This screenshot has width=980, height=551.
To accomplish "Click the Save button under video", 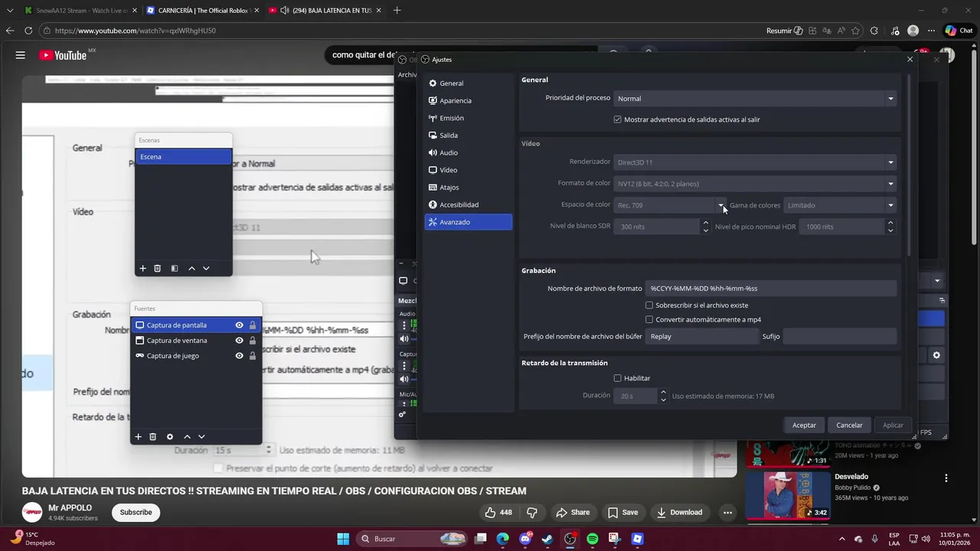I will (x=622, y=513).
